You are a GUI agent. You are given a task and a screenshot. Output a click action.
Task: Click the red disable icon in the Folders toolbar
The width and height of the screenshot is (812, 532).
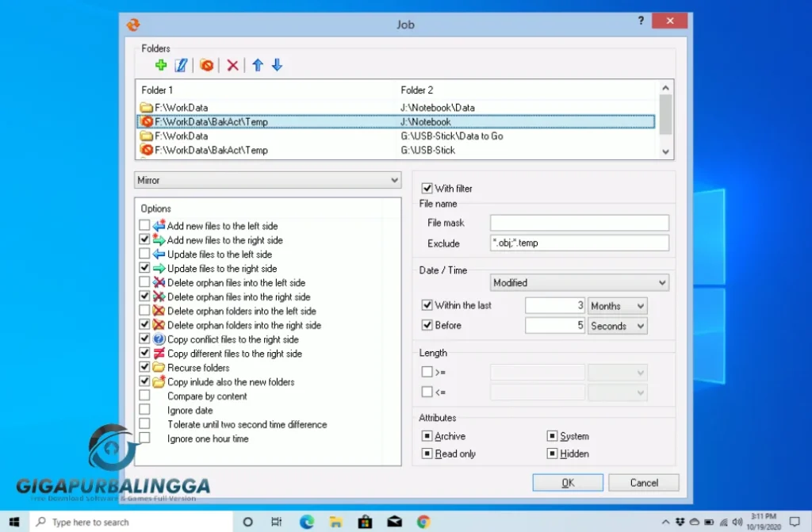[207, 65]
